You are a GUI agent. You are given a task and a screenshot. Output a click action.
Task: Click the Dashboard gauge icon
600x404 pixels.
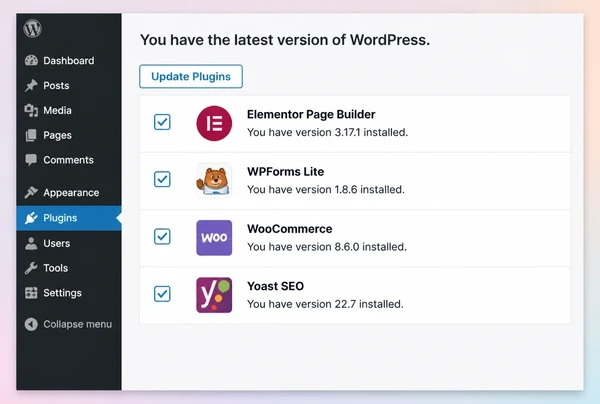click(31, 60)
